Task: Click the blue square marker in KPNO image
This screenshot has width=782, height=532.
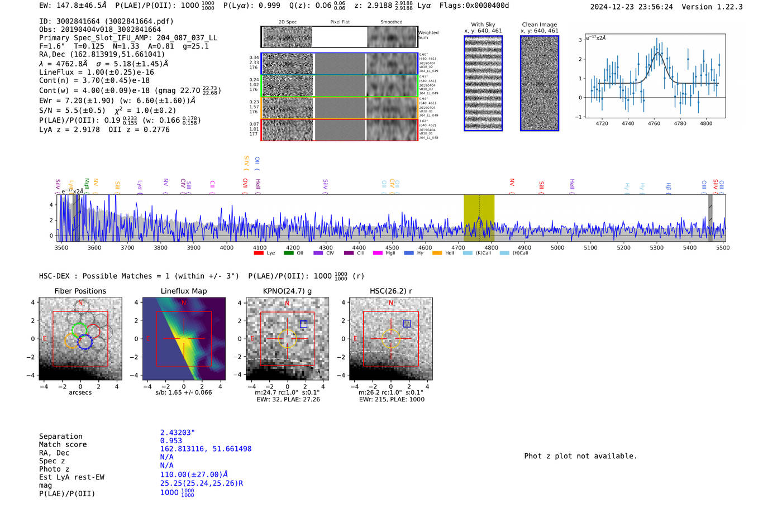Action: tap(303, 324)
